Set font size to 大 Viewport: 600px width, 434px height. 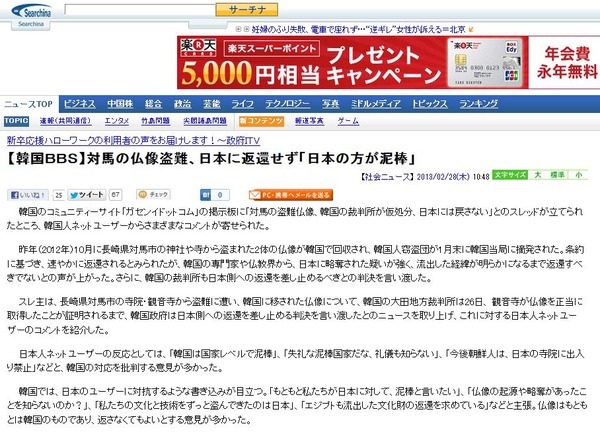[x=538, y=175]
